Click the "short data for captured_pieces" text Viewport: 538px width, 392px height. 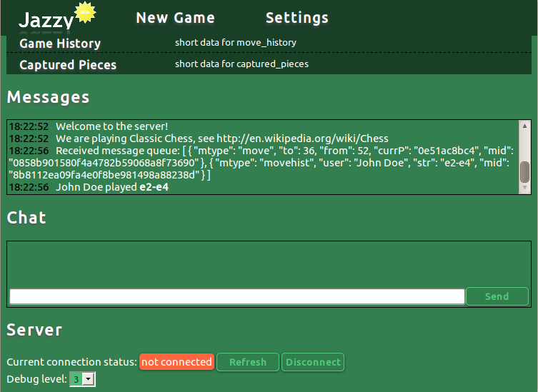coord(241,64)
